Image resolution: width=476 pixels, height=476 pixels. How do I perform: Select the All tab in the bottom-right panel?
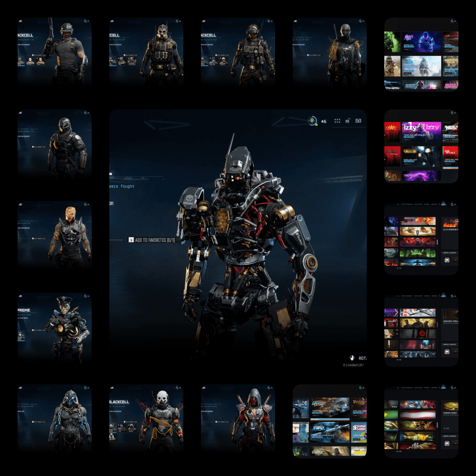point(398,388)
